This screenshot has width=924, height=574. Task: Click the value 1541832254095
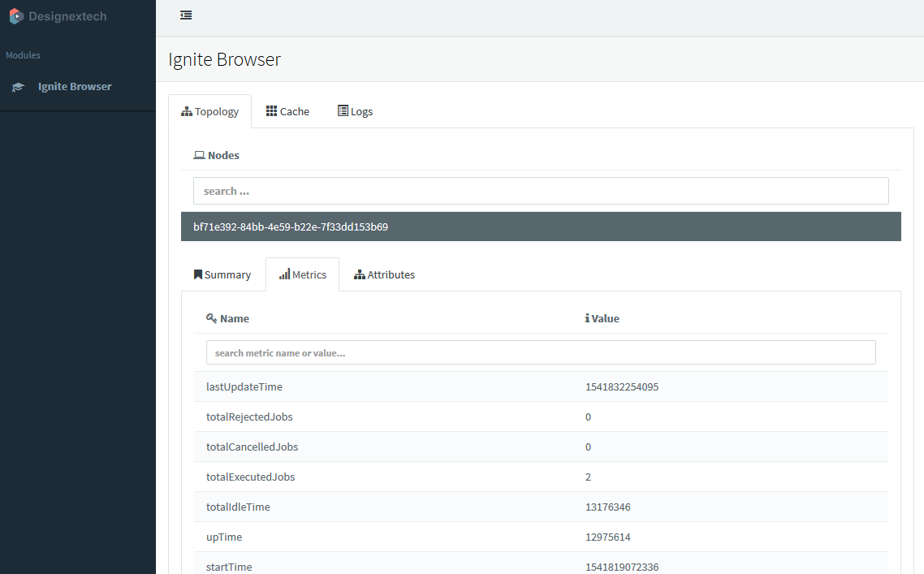[x=622, y=387]
